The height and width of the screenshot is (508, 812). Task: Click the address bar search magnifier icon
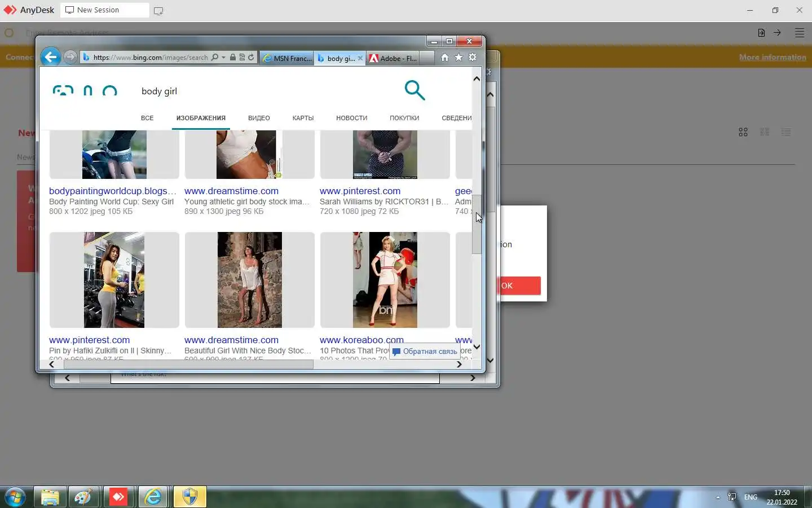coord(214,58)
